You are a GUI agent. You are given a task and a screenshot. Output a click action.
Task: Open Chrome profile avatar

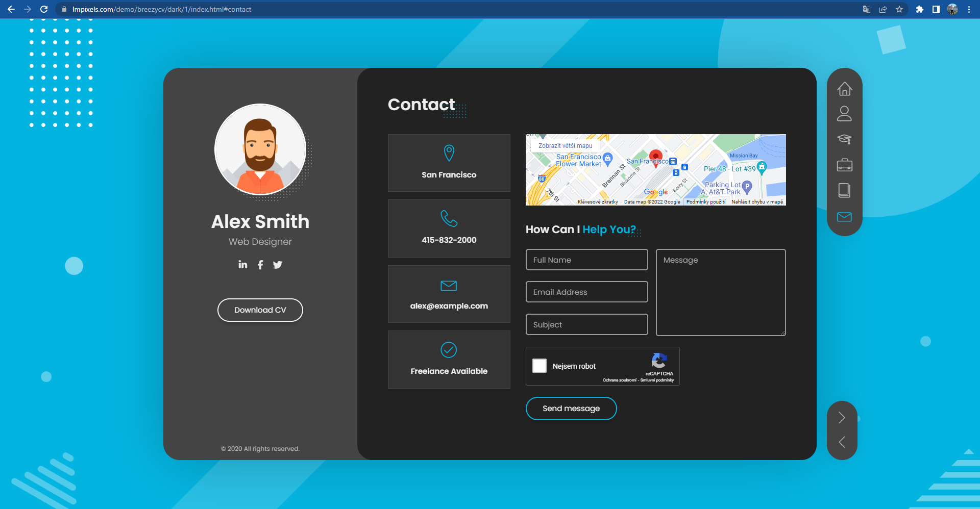[x=952, y=9]
